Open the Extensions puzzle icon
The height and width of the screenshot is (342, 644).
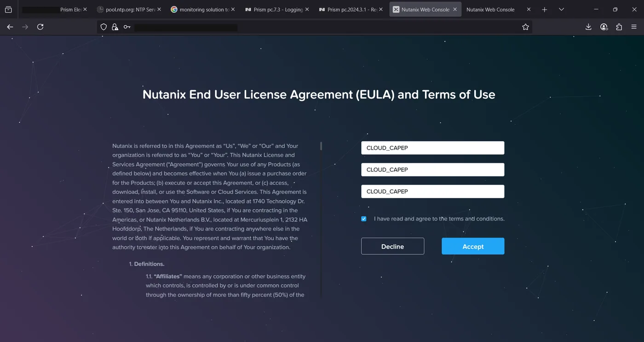click(x=619, y=27)
